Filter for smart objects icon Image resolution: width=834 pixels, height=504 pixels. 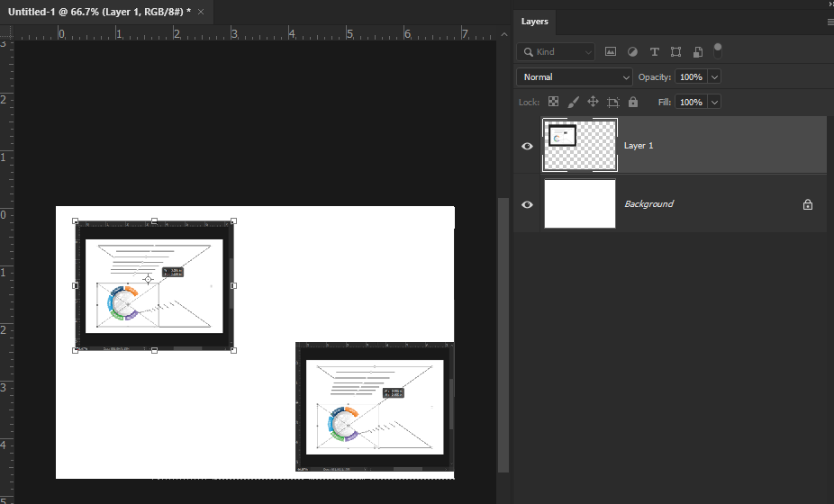pos(697,52)
